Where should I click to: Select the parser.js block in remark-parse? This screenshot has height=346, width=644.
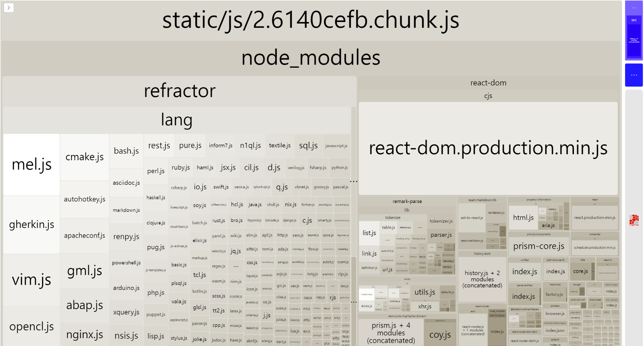(441, 235)
